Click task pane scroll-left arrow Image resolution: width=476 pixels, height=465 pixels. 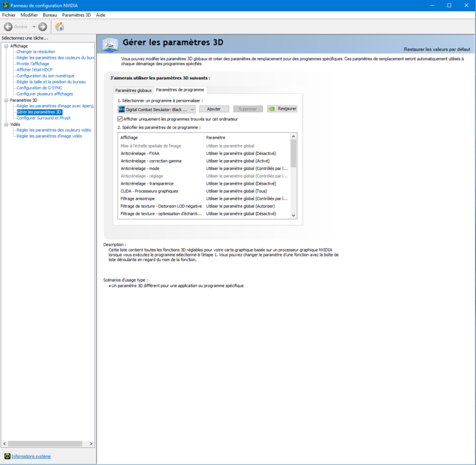(4, 443)
